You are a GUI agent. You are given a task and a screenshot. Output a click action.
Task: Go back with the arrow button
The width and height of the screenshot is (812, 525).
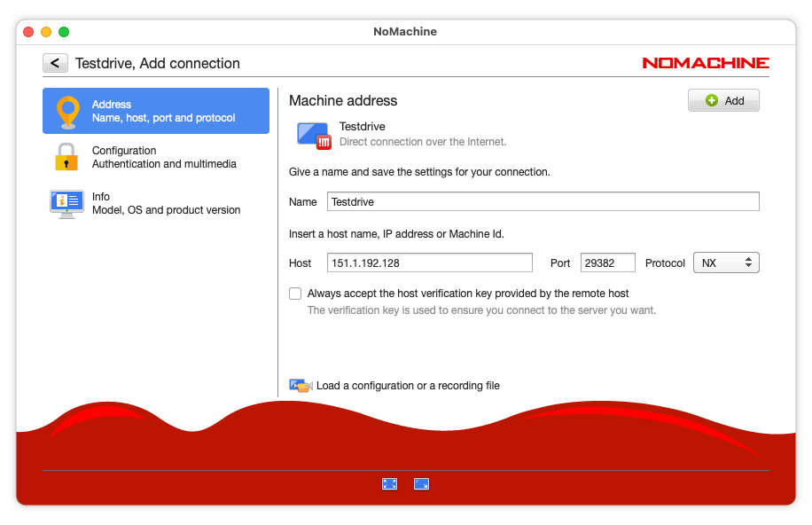click(x=55, y=63)
